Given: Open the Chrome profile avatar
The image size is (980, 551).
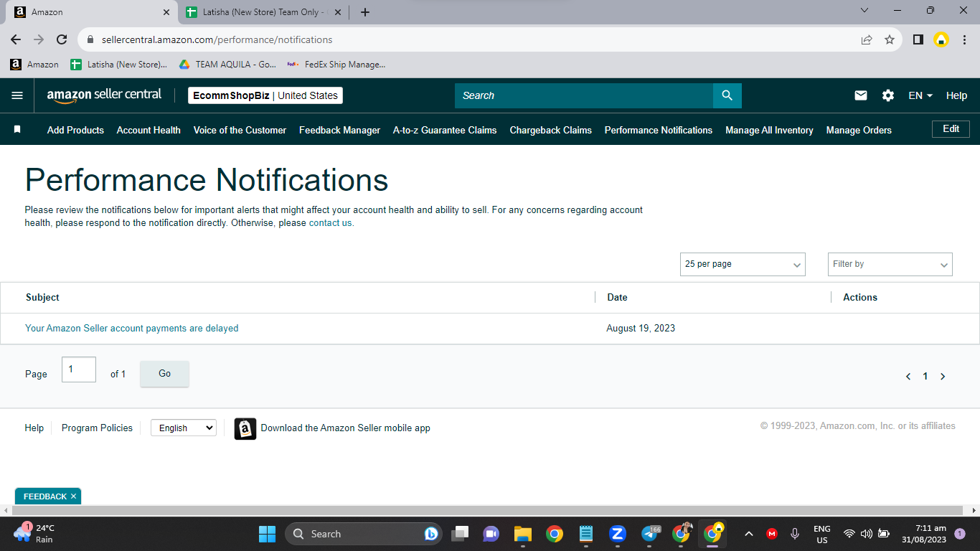Looking at the screenshot, I should click(941, 40).
